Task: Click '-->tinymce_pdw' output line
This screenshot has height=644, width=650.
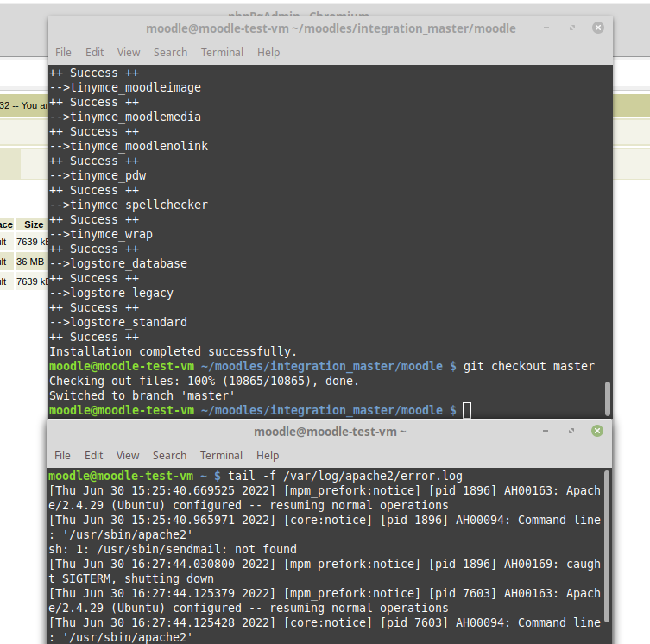Action: (x=98, y=175)
